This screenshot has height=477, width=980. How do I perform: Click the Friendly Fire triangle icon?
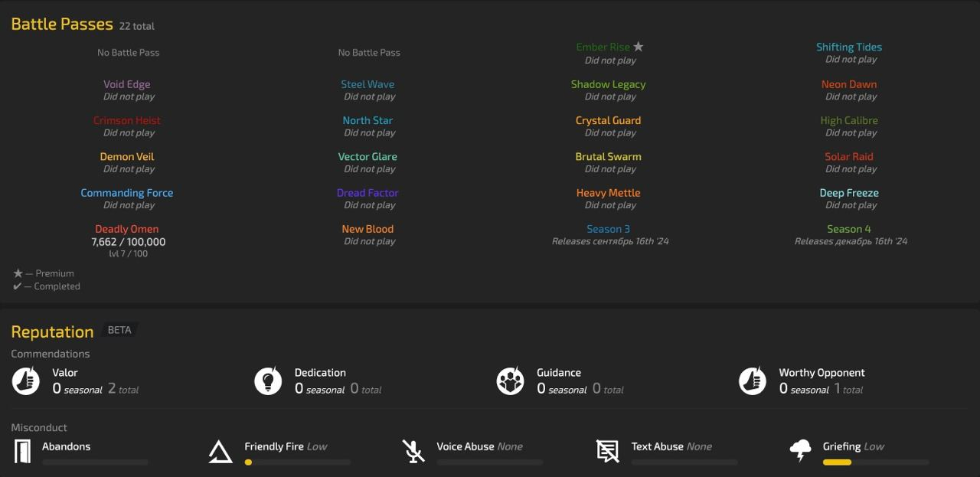[220, 452]
